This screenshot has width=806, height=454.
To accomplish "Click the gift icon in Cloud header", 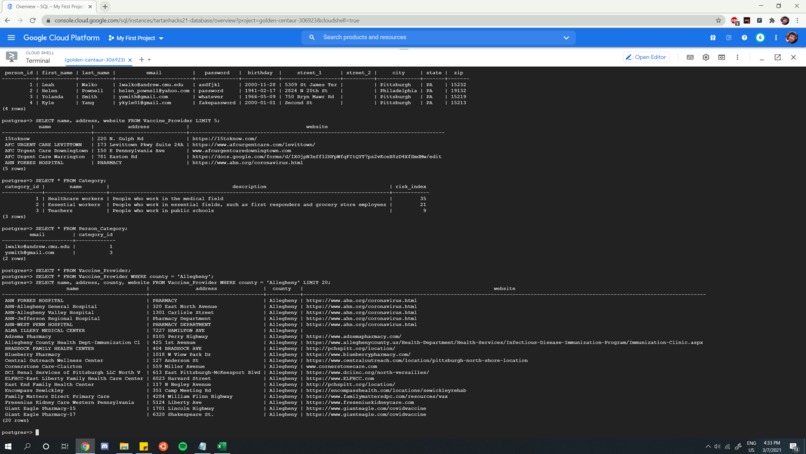I will click(x=713, y=38).
